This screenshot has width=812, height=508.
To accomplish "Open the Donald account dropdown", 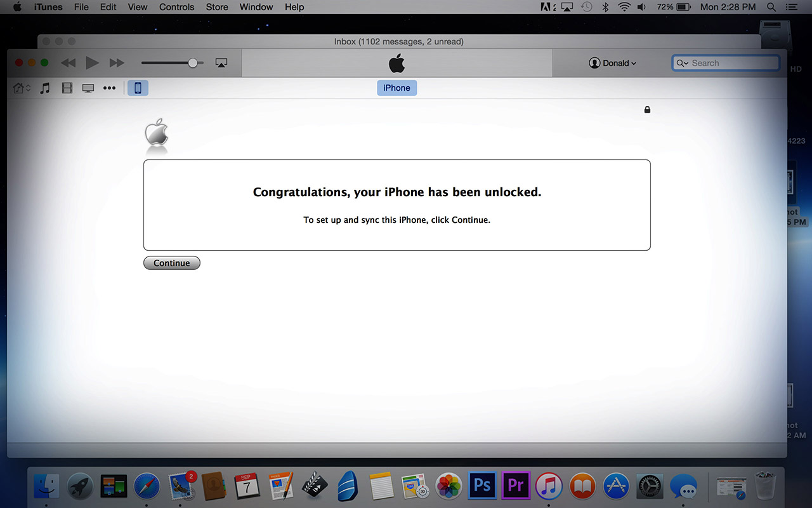I will tap(613, 63).
